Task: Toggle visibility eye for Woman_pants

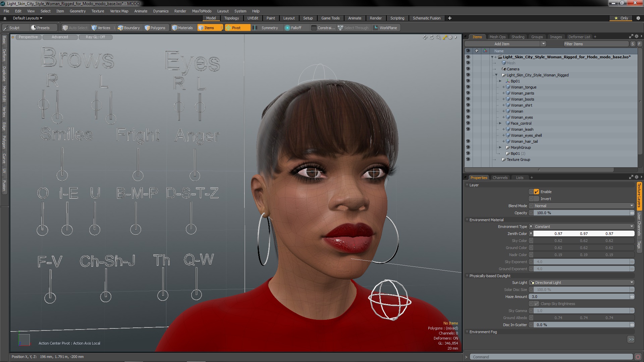Action: click(x=468, y=93)
